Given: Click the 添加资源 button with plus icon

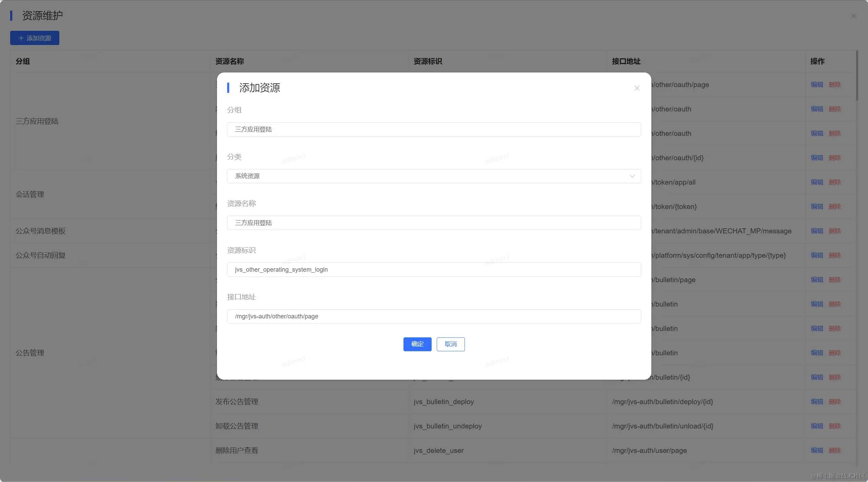Looking at the screenshot, I should [x=35, y=38].
